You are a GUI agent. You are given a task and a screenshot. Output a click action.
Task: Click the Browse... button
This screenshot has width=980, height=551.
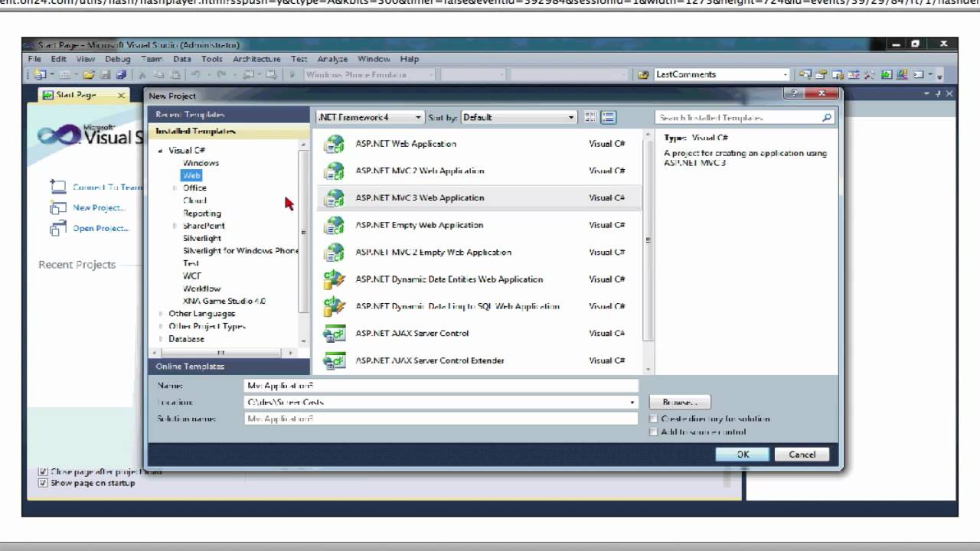tap(680, 403)
